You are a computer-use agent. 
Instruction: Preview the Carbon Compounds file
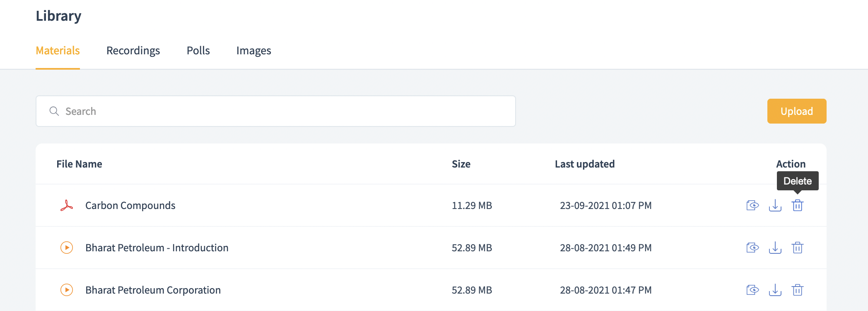[752, 205]
